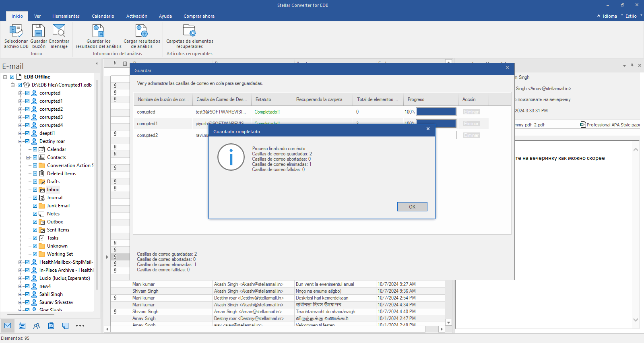This screenshot has height=343, width=644.
Task: Toggle checkbox for Working Set folder
Action: point(35,254)
